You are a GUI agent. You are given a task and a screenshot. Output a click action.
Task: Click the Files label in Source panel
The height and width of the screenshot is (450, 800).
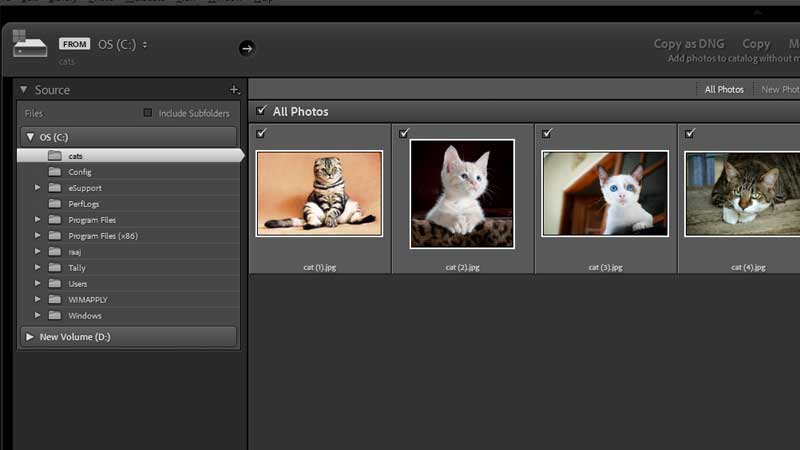point(34,113)
